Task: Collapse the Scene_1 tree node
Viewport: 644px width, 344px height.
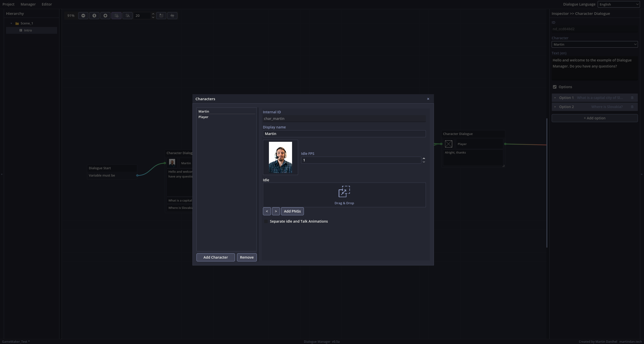Action: (11, 23)
